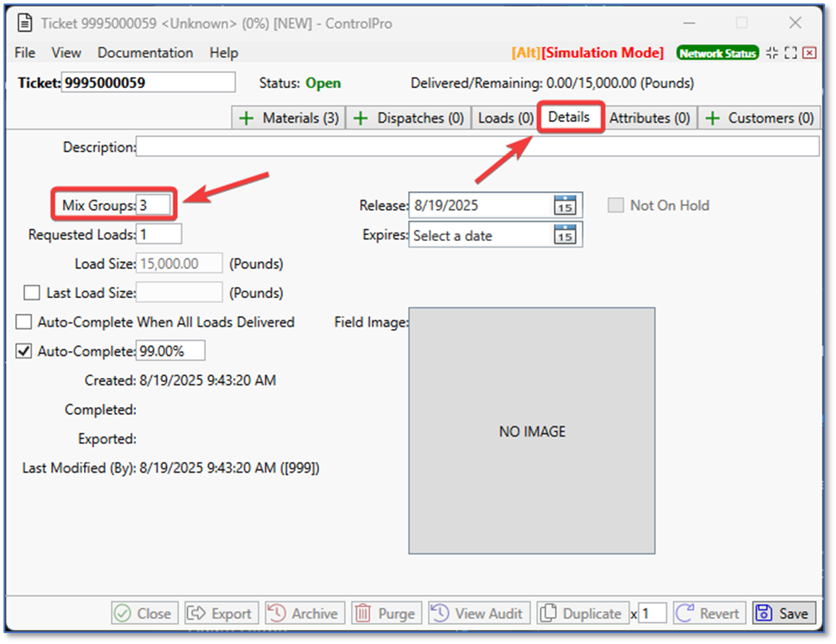
Task: Click the Network Status indicator badge
Action: click(717, 53)
